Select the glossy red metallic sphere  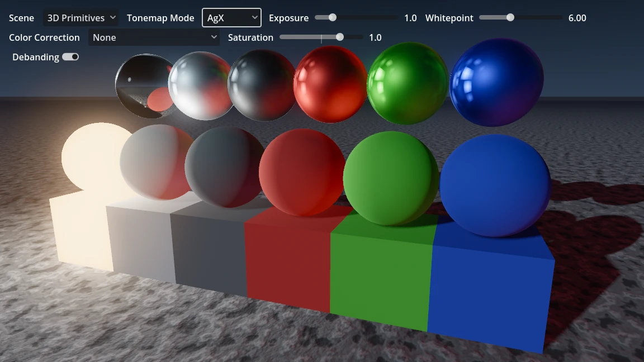pos(330,84)
